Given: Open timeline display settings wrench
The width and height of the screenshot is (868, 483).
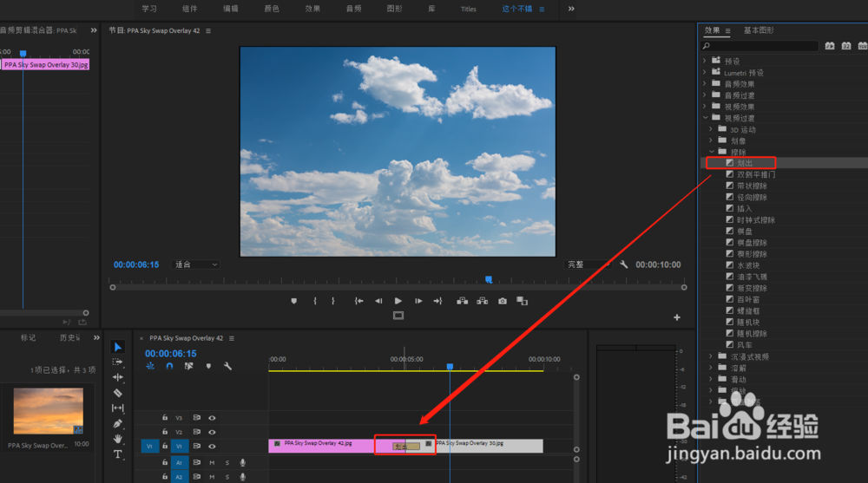Looking at the screenshot, I should (x=227, y=366).
